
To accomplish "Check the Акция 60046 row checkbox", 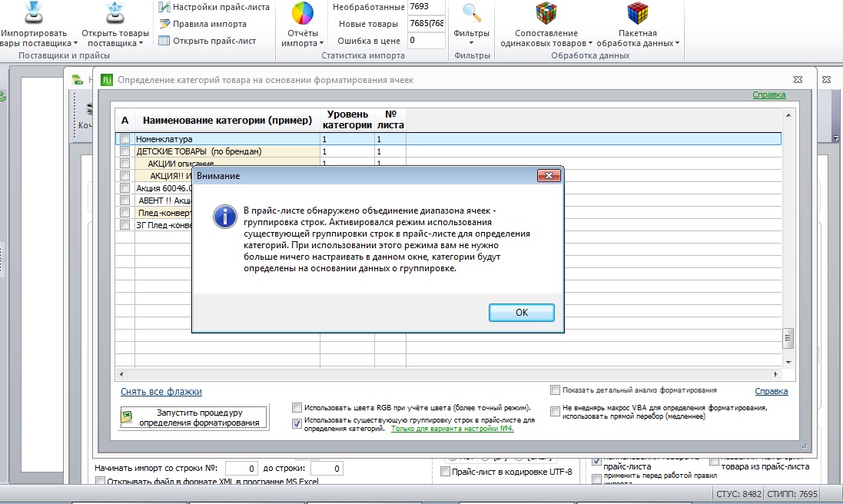I will (124, 188).
